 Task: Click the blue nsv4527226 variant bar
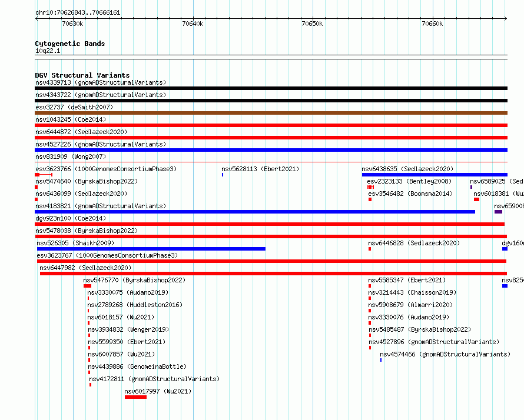(x=271, y=150)
